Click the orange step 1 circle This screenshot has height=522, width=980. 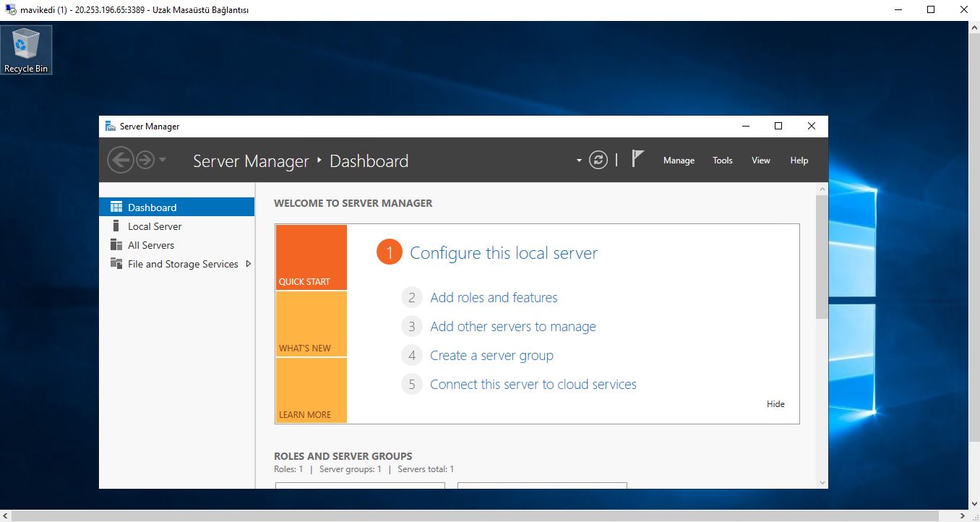pos(389,252)
